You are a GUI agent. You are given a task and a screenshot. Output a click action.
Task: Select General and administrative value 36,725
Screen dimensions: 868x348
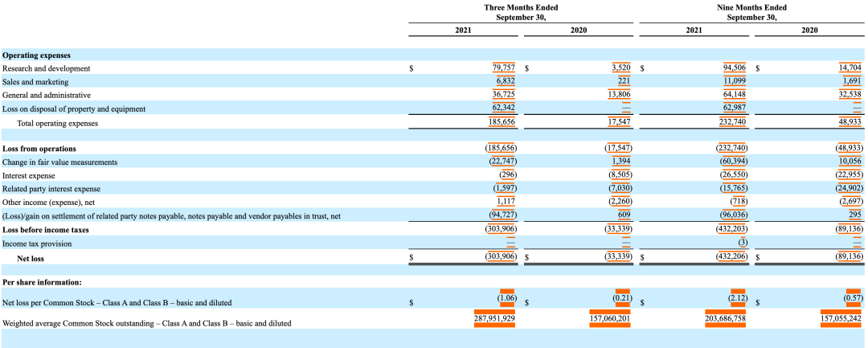[x=504, y=95]
